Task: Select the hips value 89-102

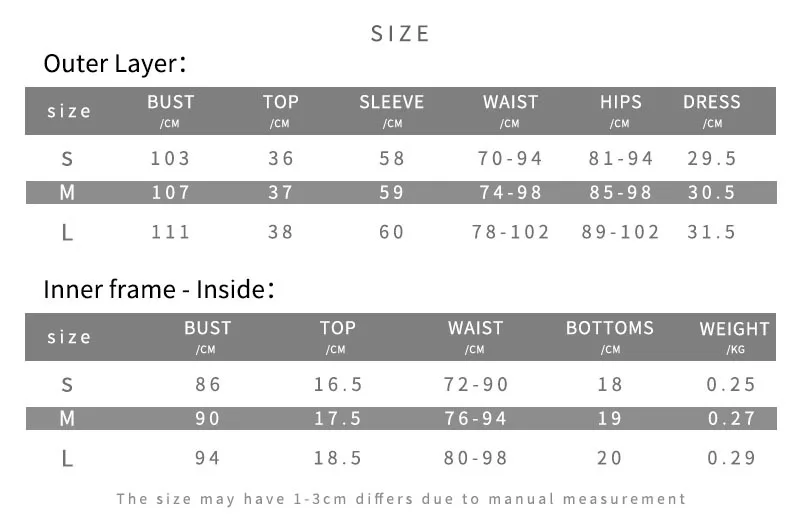Action: (x=621, y=232)
